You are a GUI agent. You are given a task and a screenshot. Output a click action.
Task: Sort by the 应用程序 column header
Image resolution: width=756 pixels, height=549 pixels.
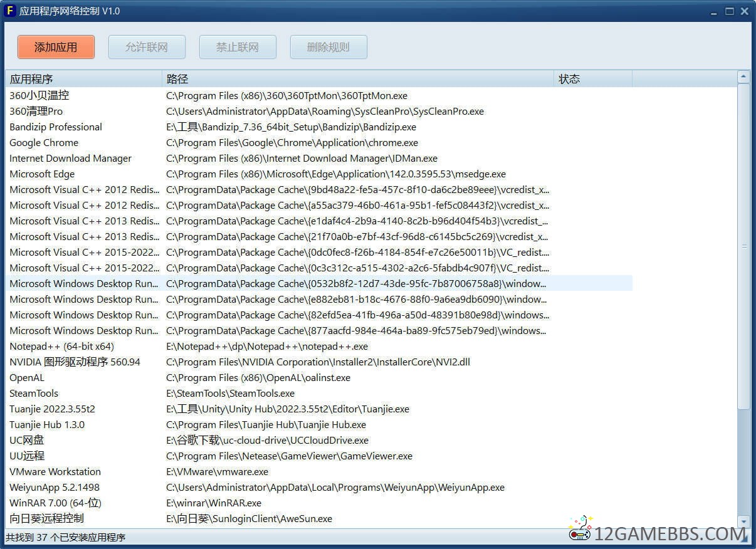coord(83,79)
